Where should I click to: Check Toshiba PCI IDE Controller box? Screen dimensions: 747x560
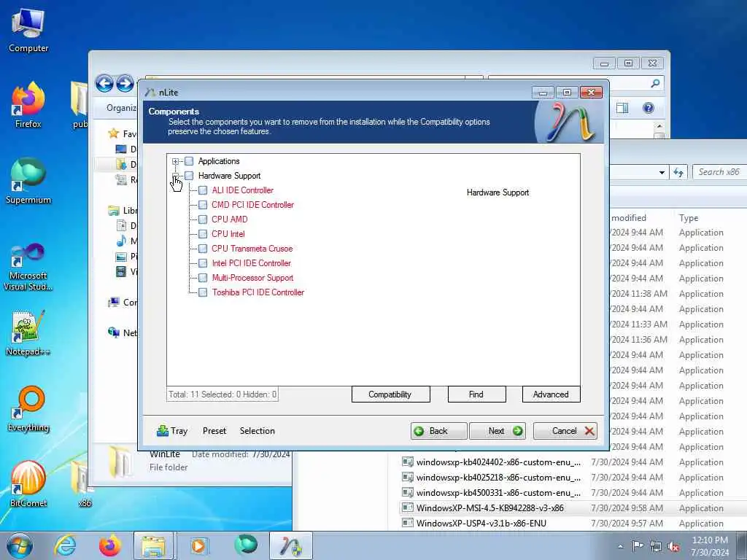click(x=203, y=292)
